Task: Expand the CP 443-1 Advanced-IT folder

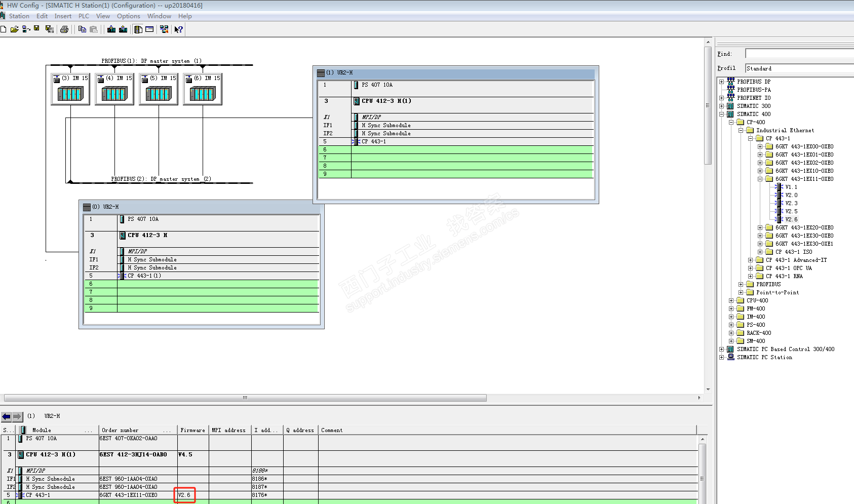Action: [750, 260]
